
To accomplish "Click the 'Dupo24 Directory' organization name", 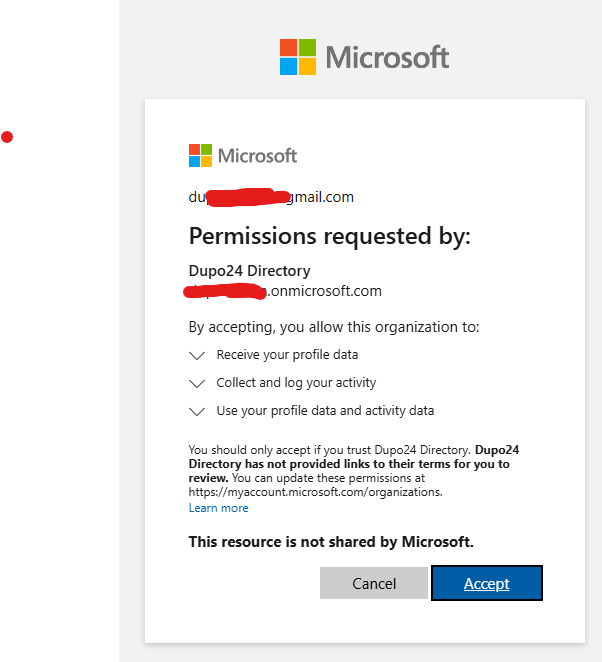I will (249, 271).
